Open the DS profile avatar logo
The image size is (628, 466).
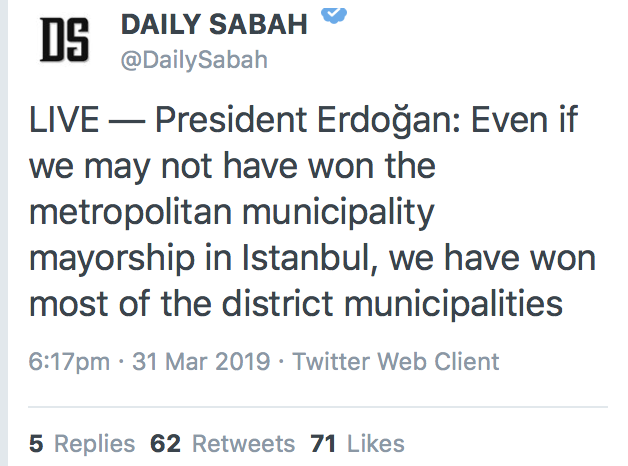pos(64,40)
